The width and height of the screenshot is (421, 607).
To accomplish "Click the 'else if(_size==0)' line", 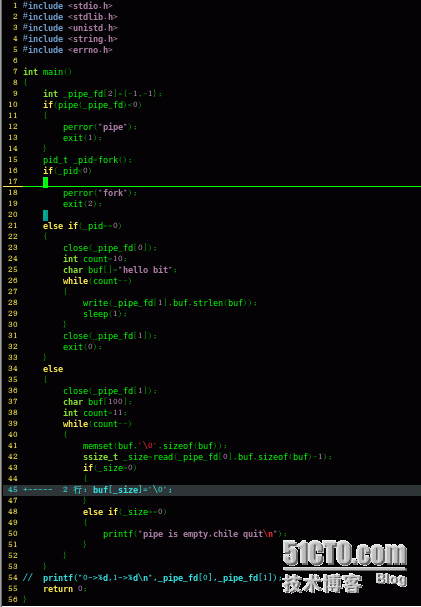I will [x=125, y=512].
